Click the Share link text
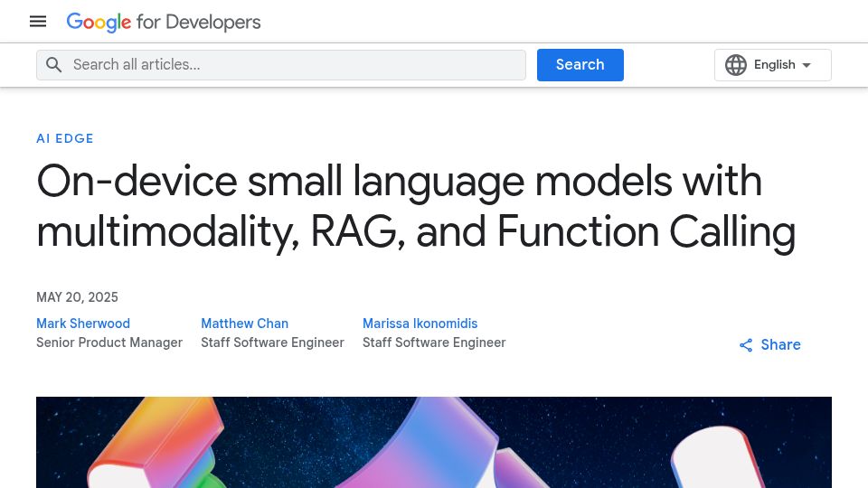Viewport: 868px width, 488px height. pos(780,344)
